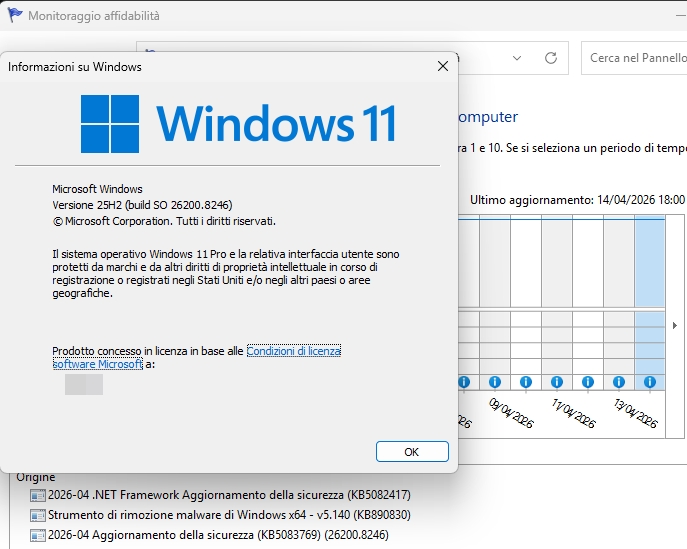Close the Informazioni su Windows dialog
The image size is (687, 549).
tap(443, 66)
